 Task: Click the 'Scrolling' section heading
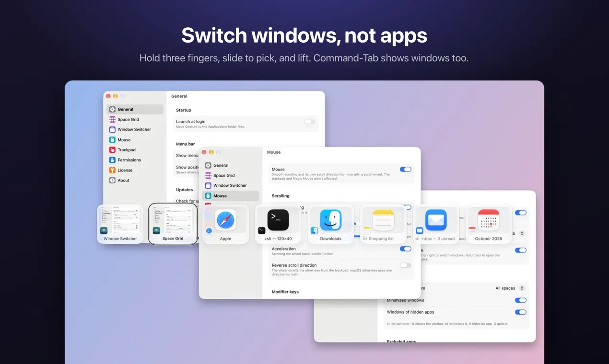(281, 196)
